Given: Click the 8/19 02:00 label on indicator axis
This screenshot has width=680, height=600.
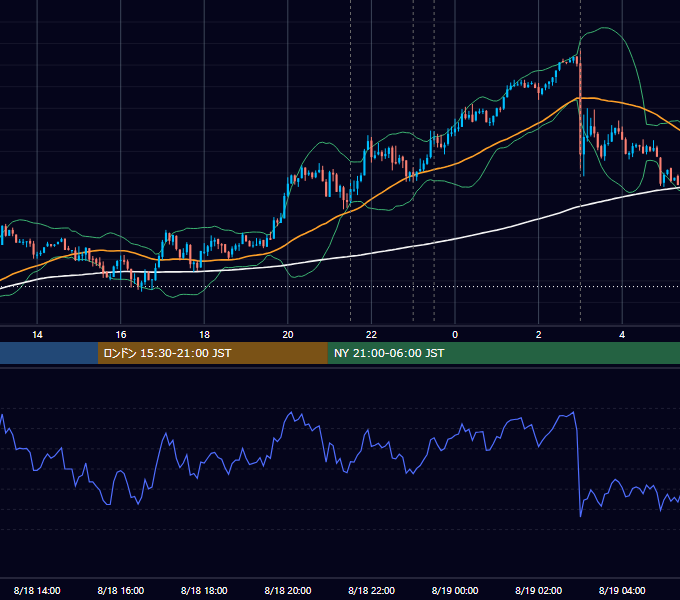Looking at the screenshot, I should (539, 590).
